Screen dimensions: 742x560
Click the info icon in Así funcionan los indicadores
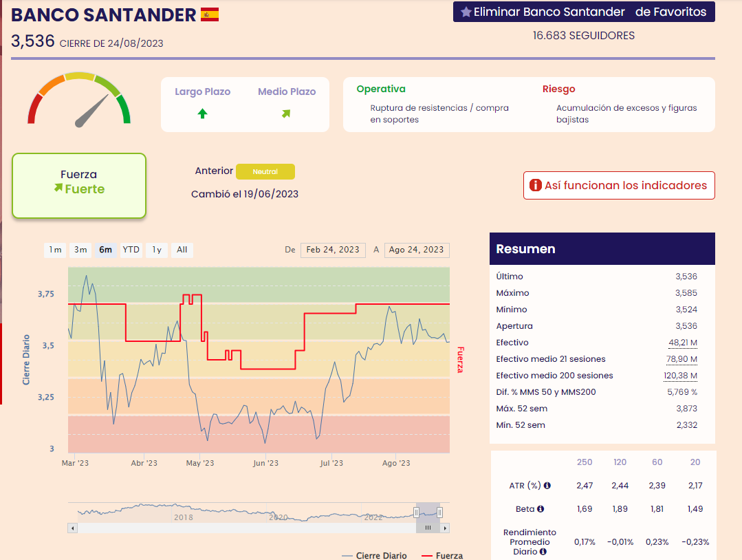[x=535, y=185]
